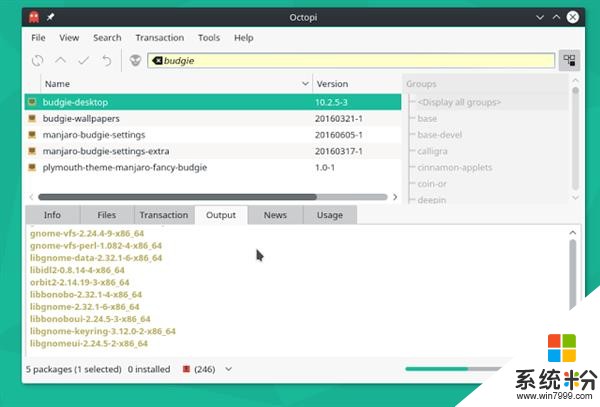Viewport: 600px width, 407px height.
Task: Select <Display all groups> tree item
Action: pyautogui.click(x=459, y=102)
